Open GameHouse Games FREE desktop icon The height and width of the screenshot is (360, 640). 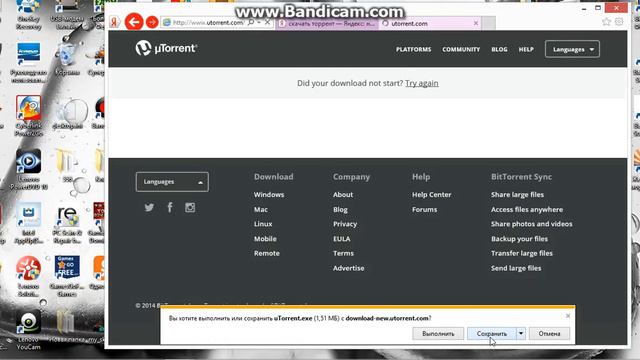(67, 277)
